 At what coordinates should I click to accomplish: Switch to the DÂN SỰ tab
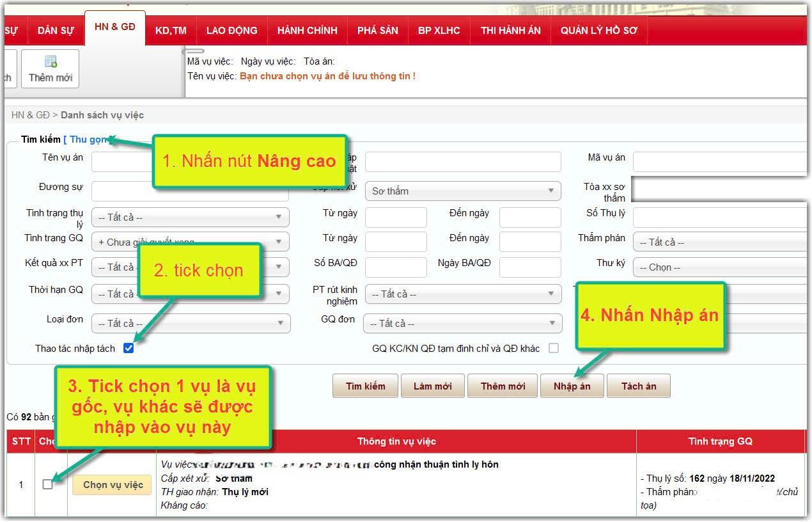pyautogui.click(x=56, y=31)
